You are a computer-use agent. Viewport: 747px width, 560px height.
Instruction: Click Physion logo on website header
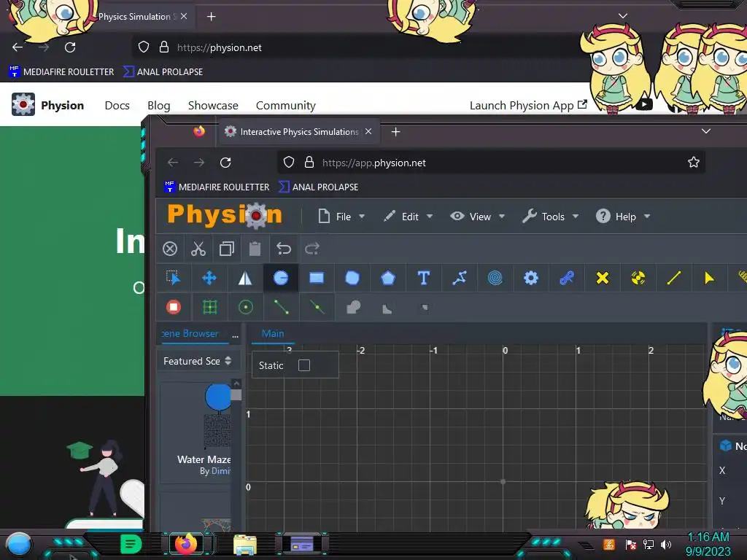(47, 105)
